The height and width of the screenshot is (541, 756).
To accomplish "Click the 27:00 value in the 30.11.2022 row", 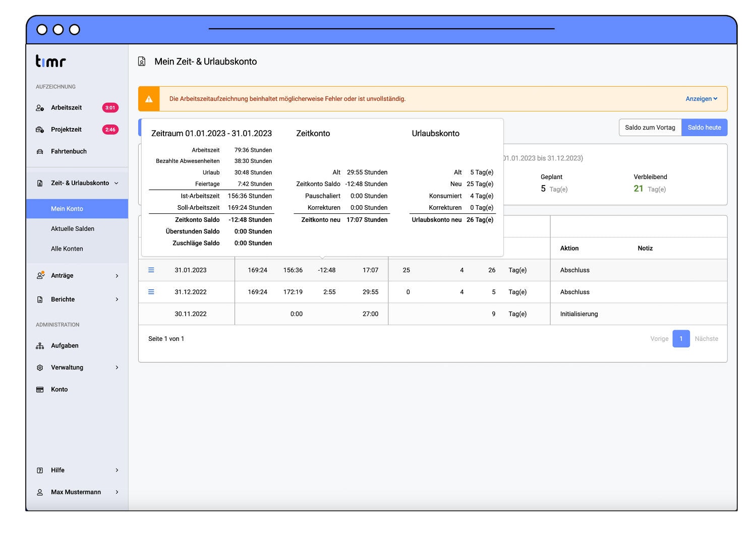I will 370,314.
